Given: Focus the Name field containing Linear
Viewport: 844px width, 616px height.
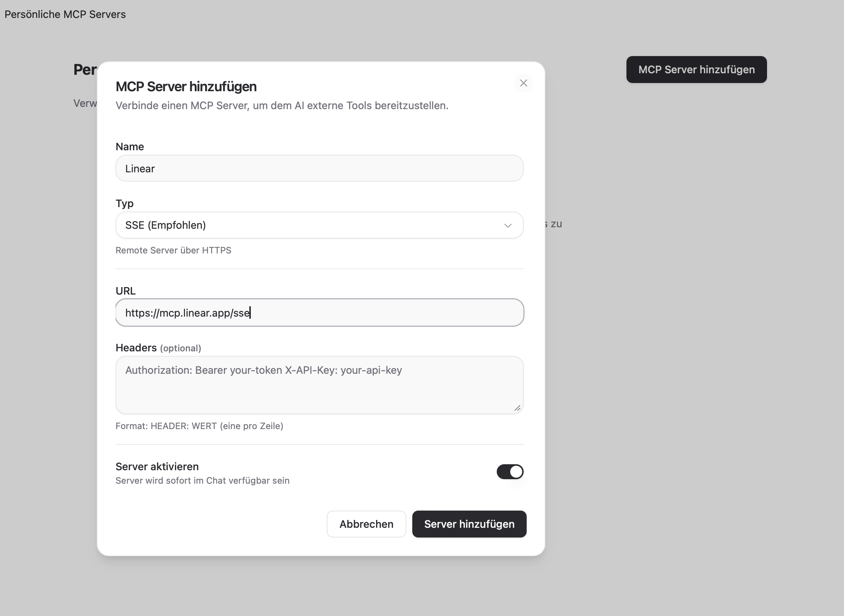Looking at the screenshot, I should point(319,169).
